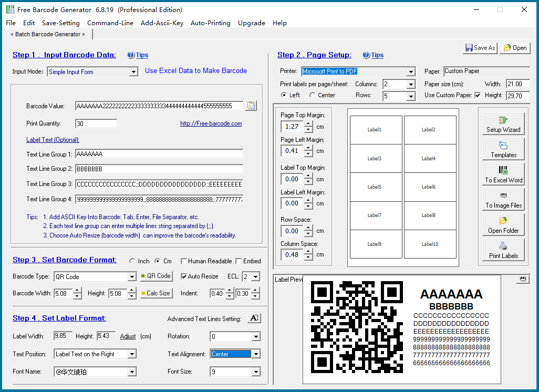
Task: Click the QR code preview image
Action: [357, 327]
